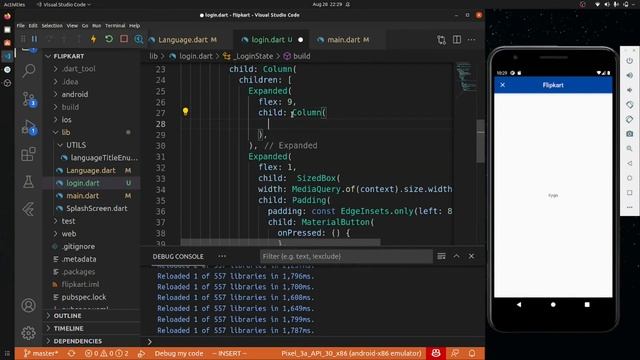Viewport: 640px width, 360px height.
Task: Open the editor More Actions ellipsis
Action: pyautogui.click(x=471, y=40)
